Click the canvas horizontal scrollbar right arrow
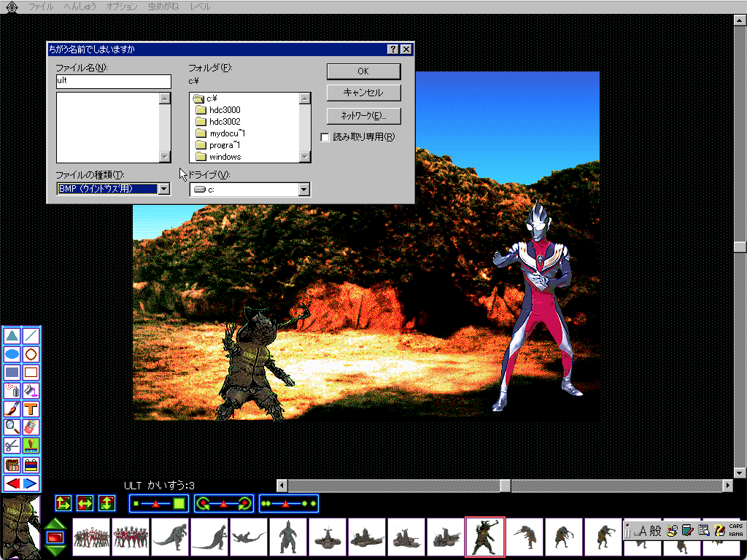Screen dimensions: 747x560 tap(727, 485)
